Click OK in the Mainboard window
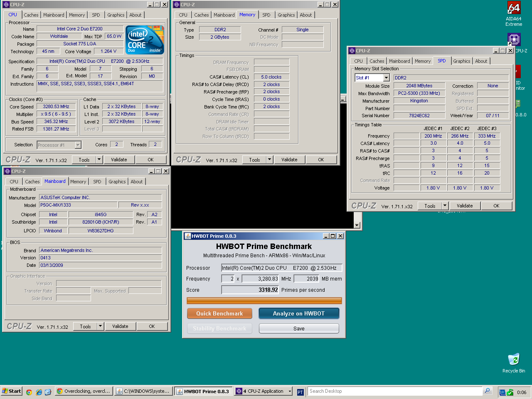The width and height of the screenshot is (532, 399). (x=152, y=326)
